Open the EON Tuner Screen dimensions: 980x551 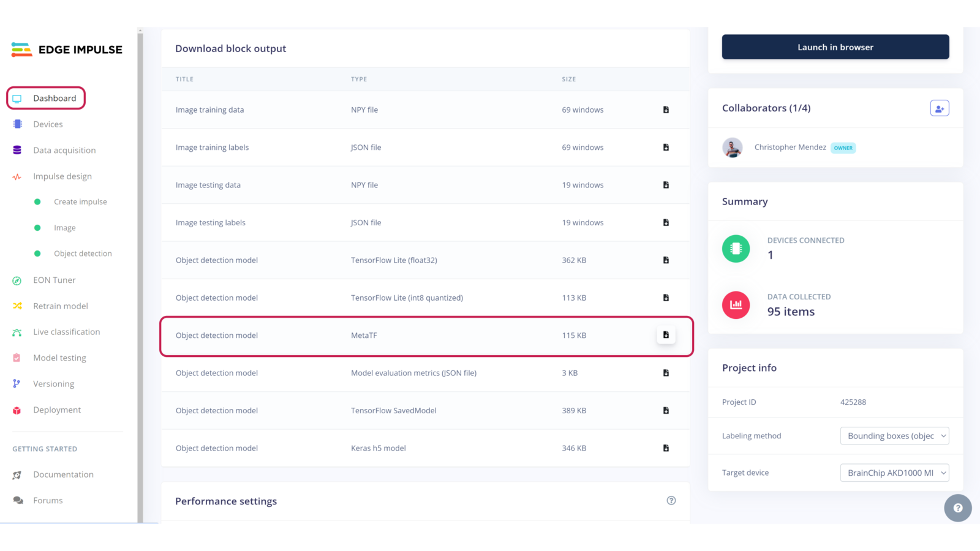tap(55, 280)
